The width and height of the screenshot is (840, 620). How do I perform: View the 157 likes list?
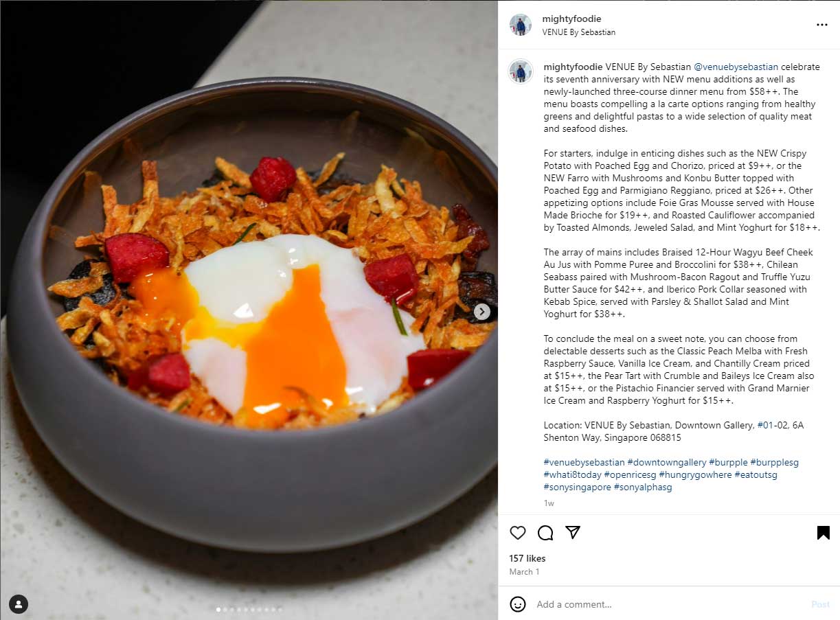pos(527,558)
